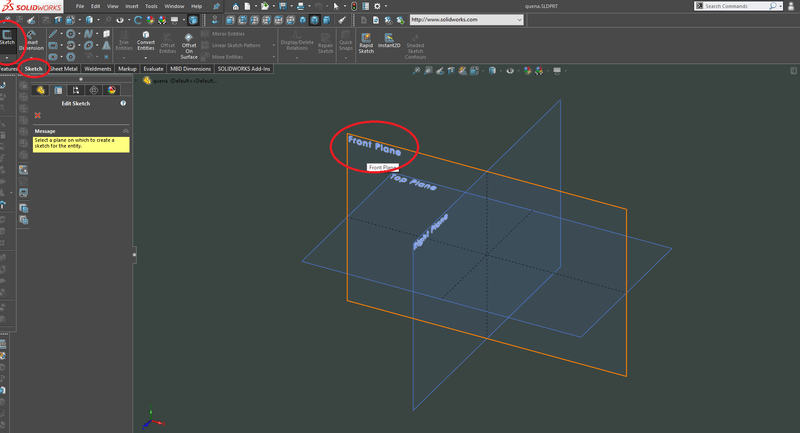Switch to the Sheet Metal tab

coord(63,69)
